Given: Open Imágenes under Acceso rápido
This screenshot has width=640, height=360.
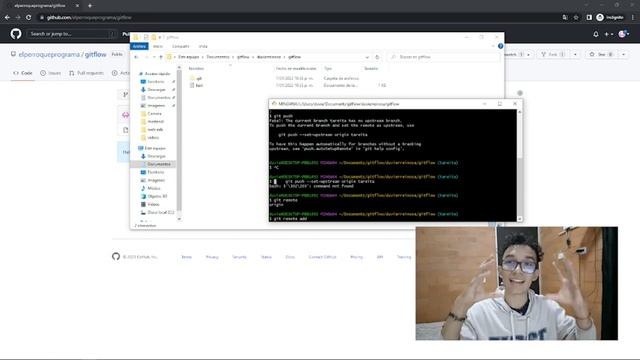Looking at the screenshot, I should pos(153,106).
